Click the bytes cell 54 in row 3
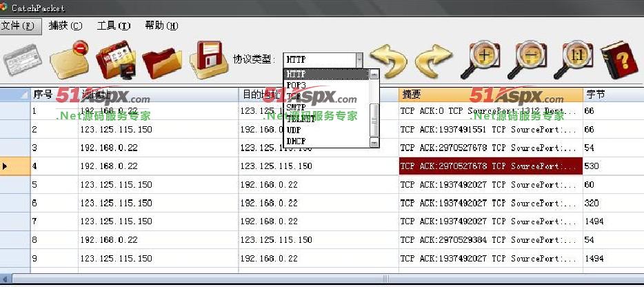The height and width of the screenshot is (287, 644). [x=613, y=148]
